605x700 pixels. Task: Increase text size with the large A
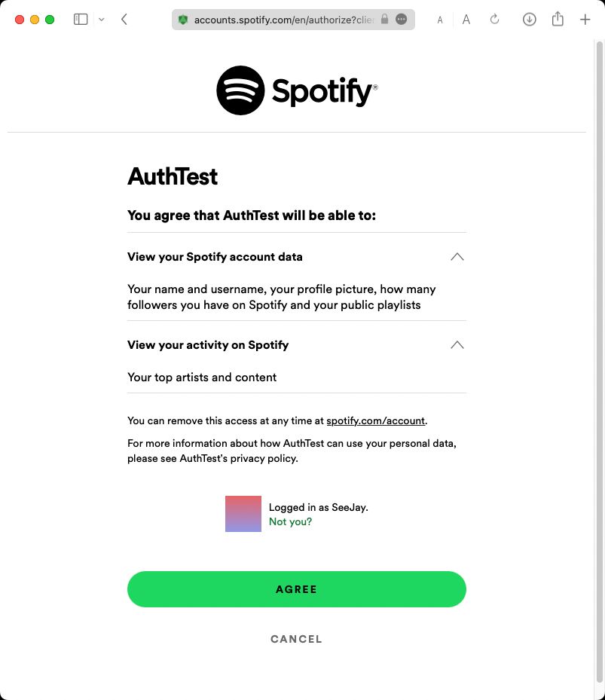pos(466,20)
